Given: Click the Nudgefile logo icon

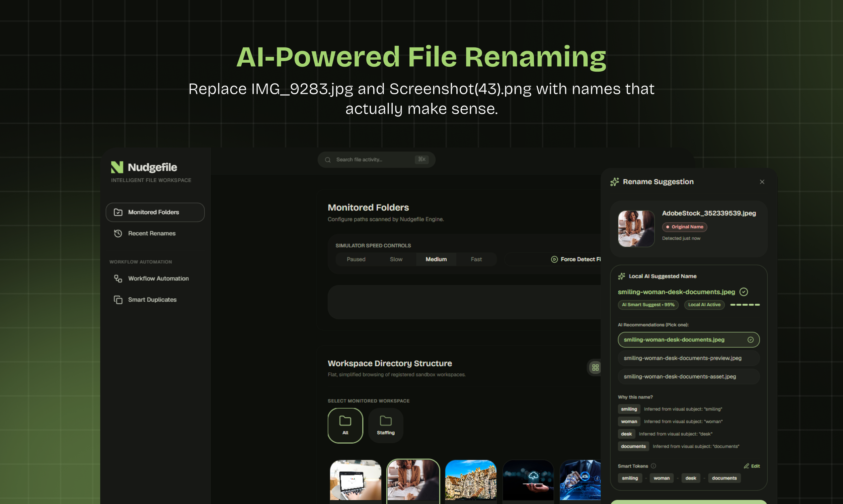Looking at the screenshot, I should 117,167.
